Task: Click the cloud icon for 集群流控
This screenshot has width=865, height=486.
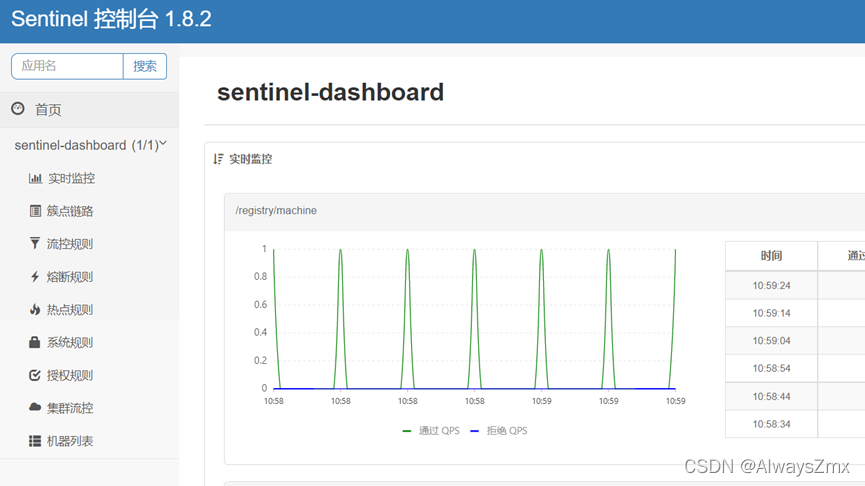Action: click(35, 407)
